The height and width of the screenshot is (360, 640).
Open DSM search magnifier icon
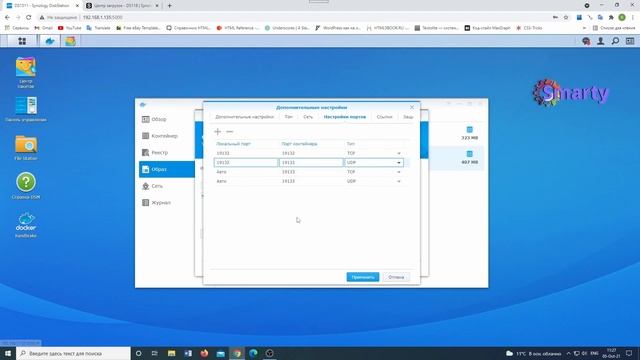pos(615,41)
